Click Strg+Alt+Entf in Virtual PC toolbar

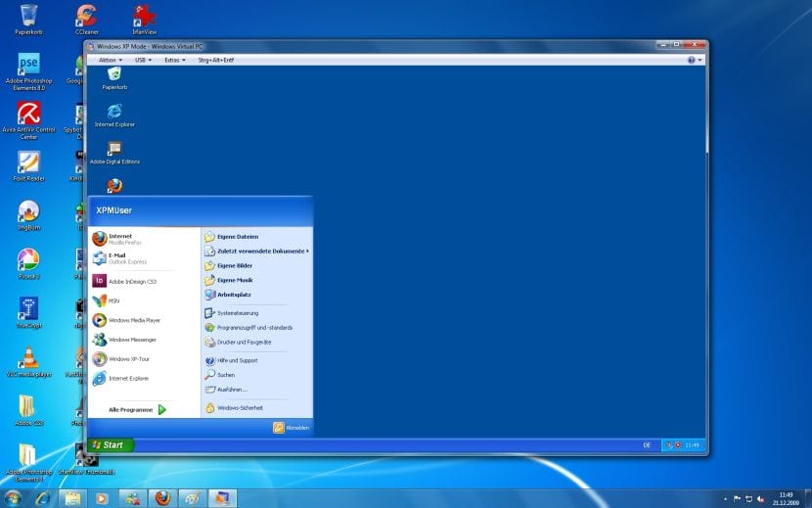[x=216, y=60]
